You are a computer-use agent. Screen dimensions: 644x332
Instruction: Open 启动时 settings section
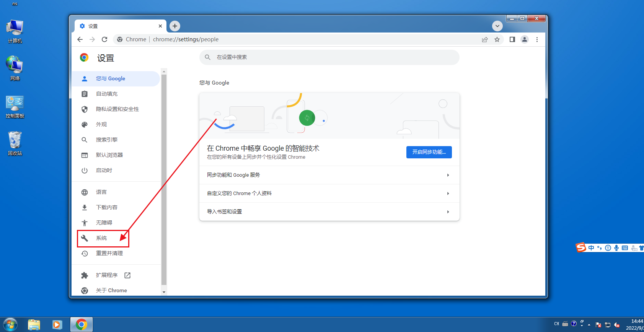click(116, 170)
